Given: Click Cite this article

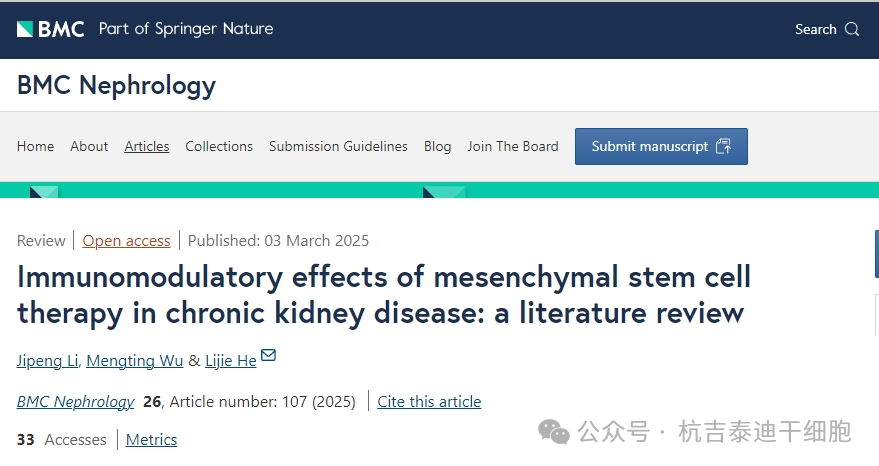Looking at the screenshot, I should [429, 402].
